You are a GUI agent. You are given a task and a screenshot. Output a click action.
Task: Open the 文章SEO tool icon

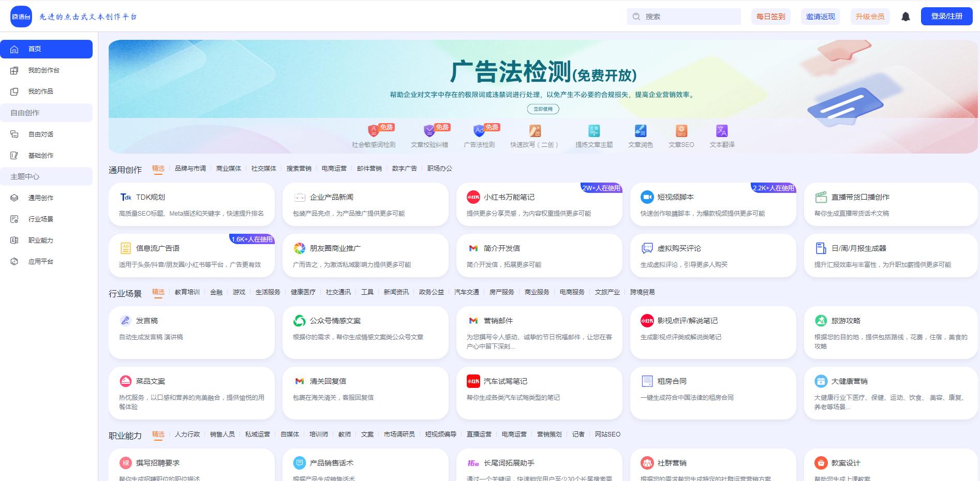coord(681,130)
